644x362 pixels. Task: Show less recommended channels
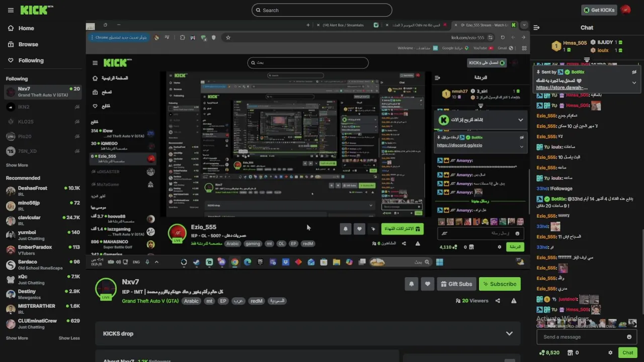[x=69, y=338]
